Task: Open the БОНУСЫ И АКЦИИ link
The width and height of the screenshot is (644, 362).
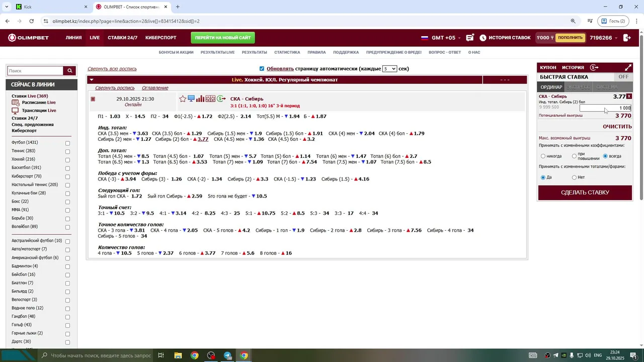Action: 176,52
